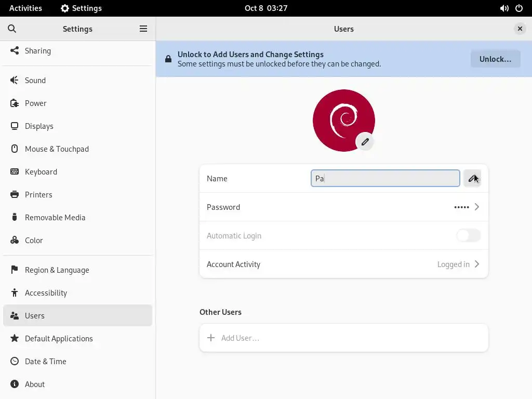Click the Power battery icon
The height and width of the screenshot is (399, 532).
[14, 103]
